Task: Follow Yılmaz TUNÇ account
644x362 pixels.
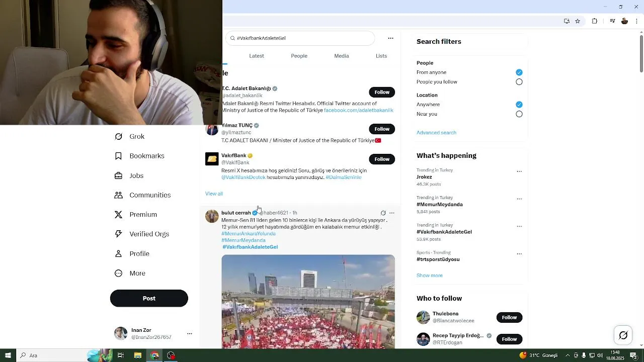Action: point(382,129)
